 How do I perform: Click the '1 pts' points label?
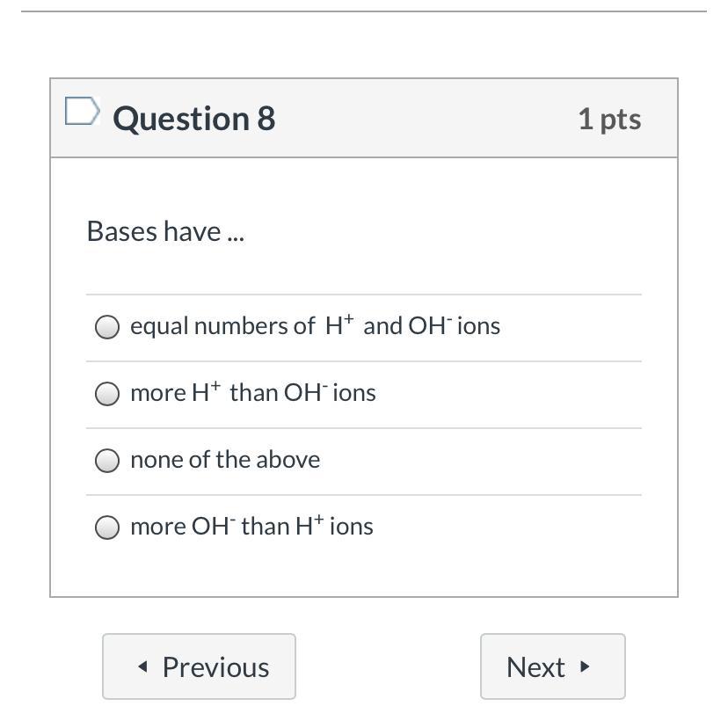point(609,119)
